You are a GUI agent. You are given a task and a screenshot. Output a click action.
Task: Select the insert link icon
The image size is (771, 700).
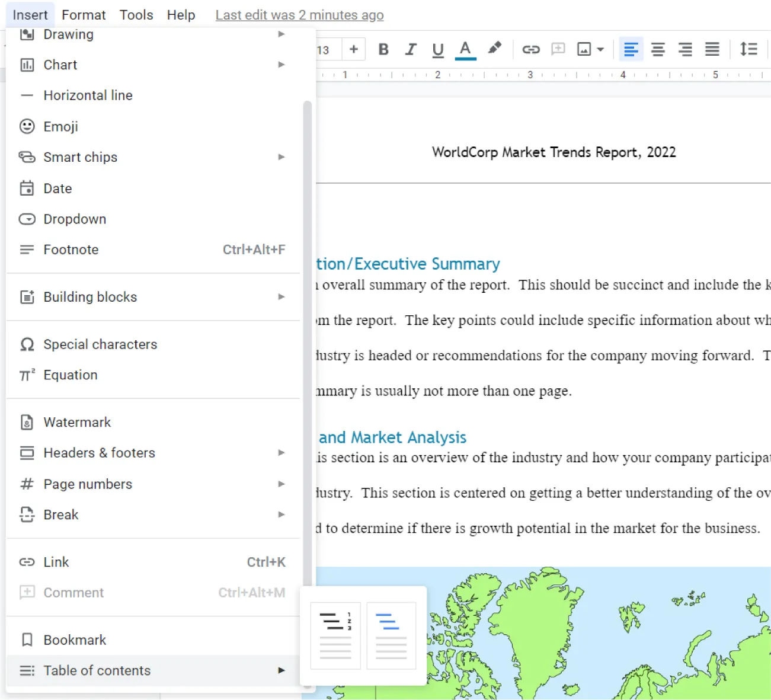[x=531, y=49]
